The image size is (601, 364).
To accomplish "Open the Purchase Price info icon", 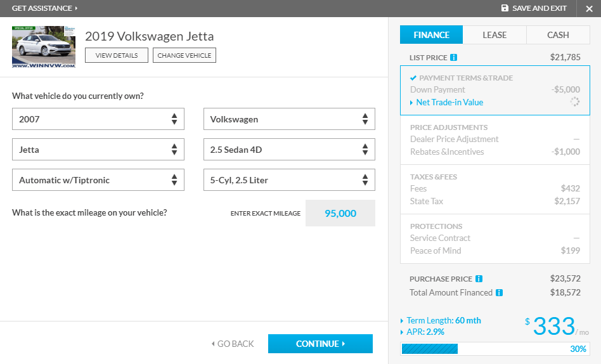I will (479, 279).
